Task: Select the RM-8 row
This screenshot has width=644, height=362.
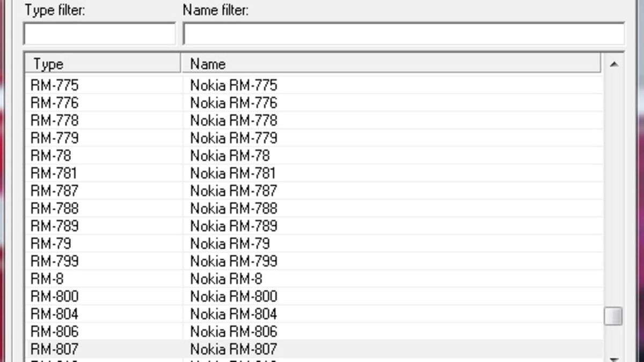Action: 47,279
